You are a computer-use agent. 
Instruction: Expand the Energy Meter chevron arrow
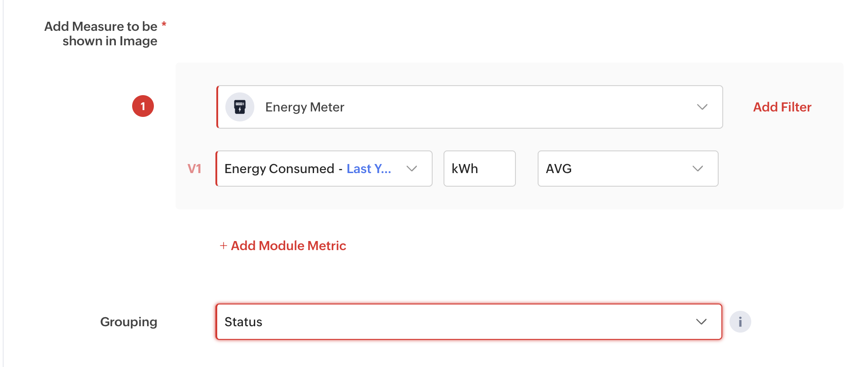pos(702,107)
